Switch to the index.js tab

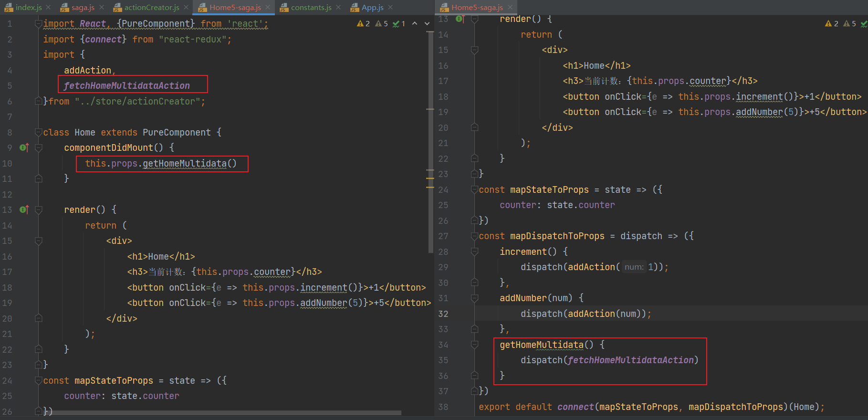(x=29, y=7)
